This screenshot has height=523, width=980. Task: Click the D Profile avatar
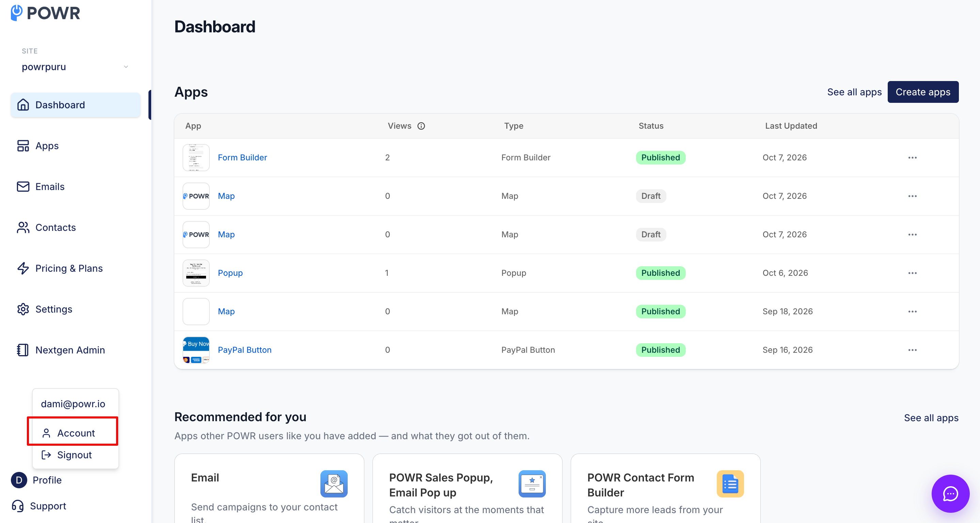19,480
